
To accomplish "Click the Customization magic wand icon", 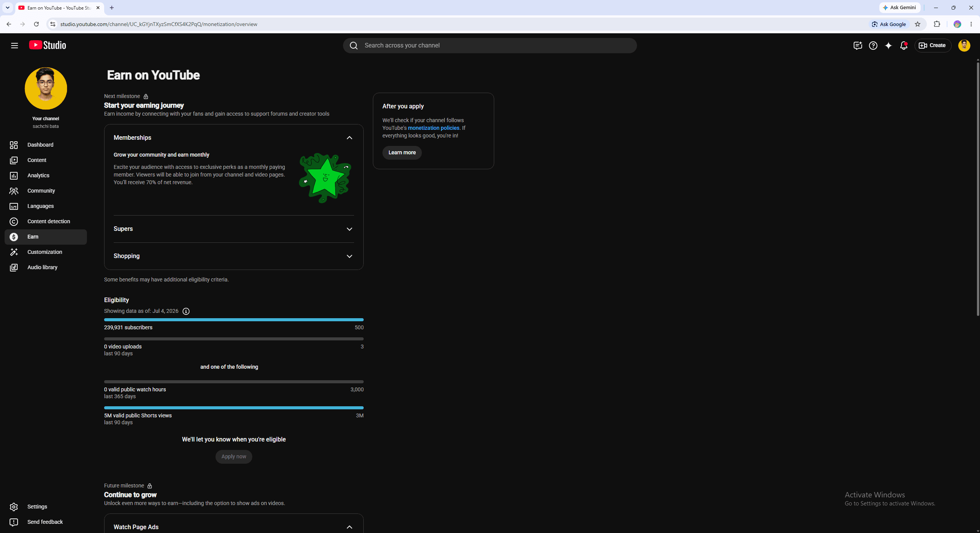I will [14, 252].
